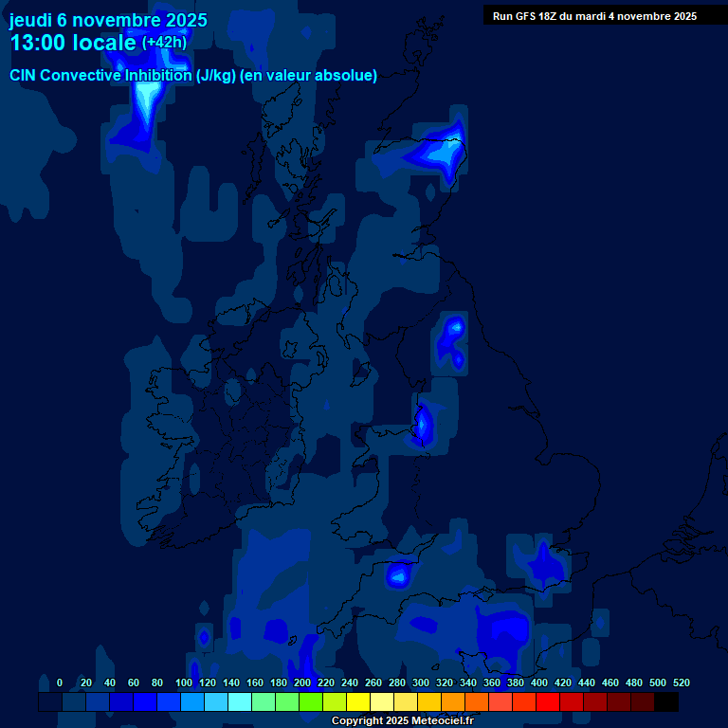
Task: Click the legend value label 520
Action: coord(681,682)
